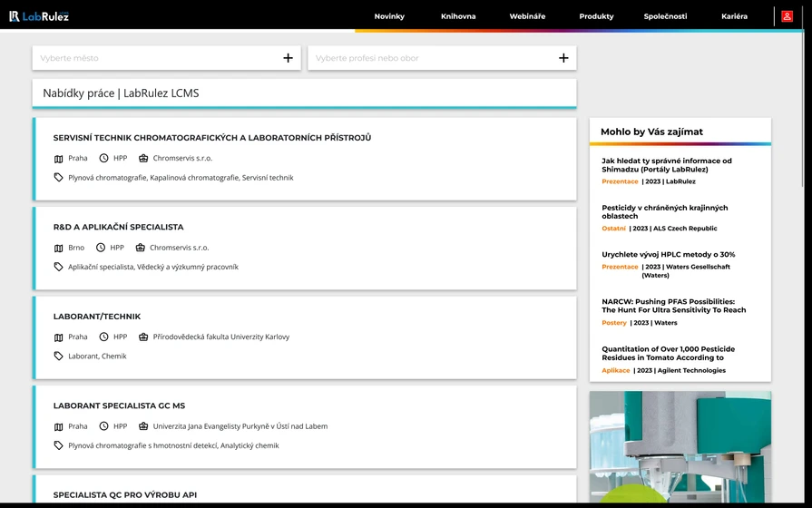The height and width of the screenshot is (508, 812).
Task: Click tag icon in Servisní technik listing
Action: click(x=59, y=178)
